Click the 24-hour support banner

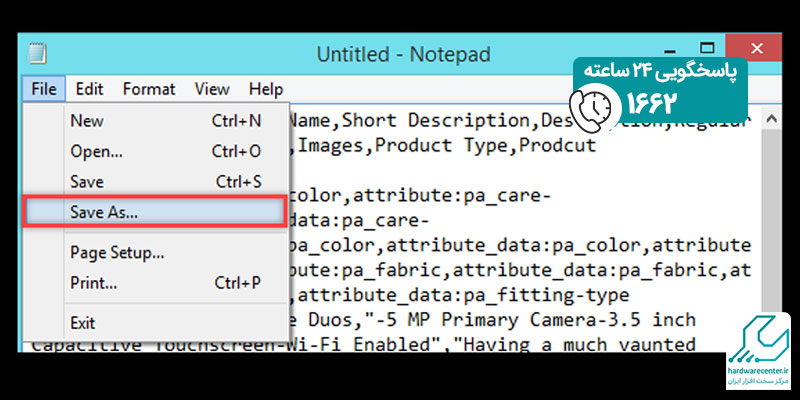tap(660, 90)
